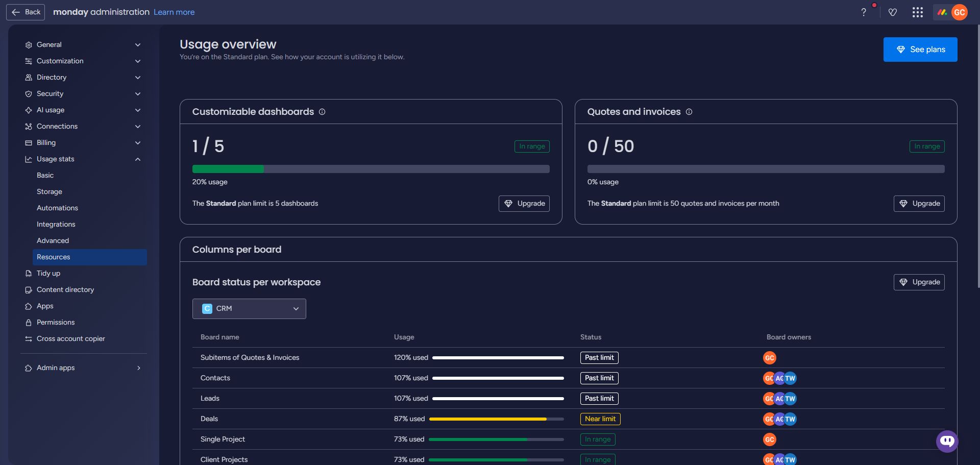The image size is (980, 465).
Task: Open the favorites heart icon in header
Action: point(893,12)
